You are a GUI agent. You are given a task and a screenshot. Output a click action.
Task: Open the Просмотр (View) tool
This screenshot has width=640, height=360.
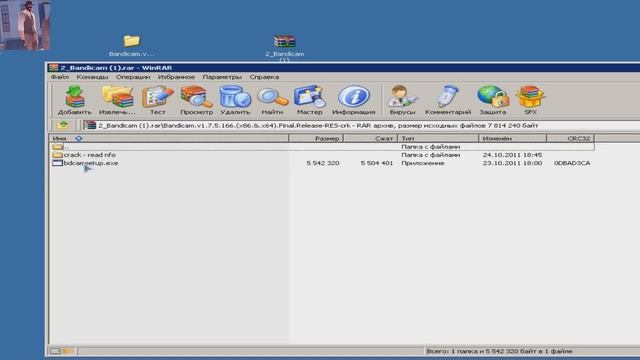click(196, 100)
